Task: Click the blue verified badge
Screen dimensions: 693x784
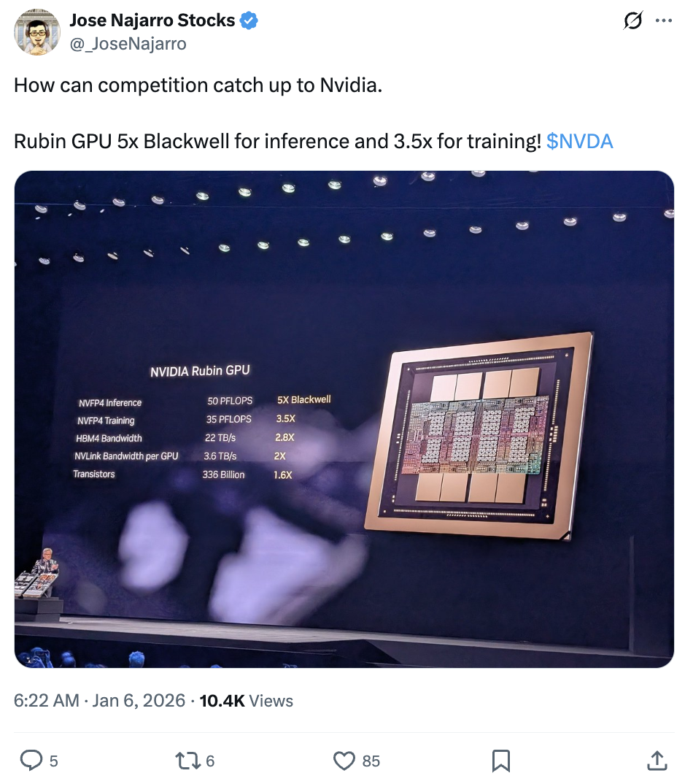Action: [249, 21]
